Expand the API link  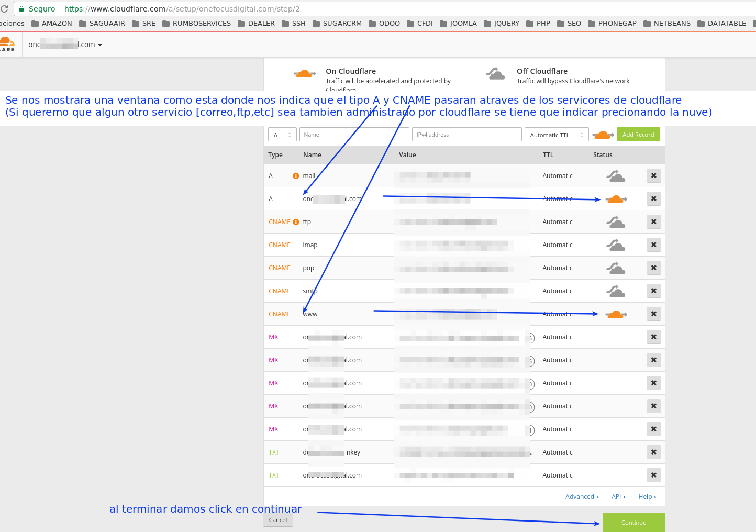pos(618,497)
